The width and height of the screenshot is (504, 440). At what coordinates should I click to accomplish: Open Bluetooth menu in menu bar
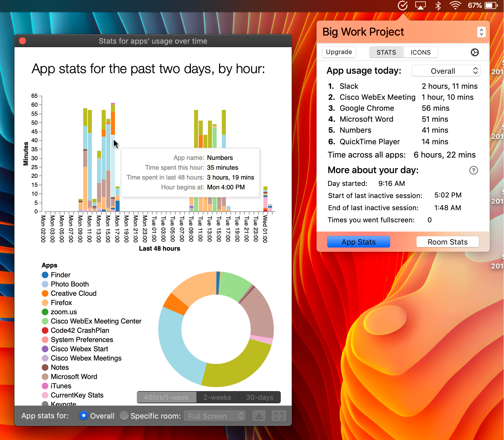pyautogui.click(x=438, y=5)
